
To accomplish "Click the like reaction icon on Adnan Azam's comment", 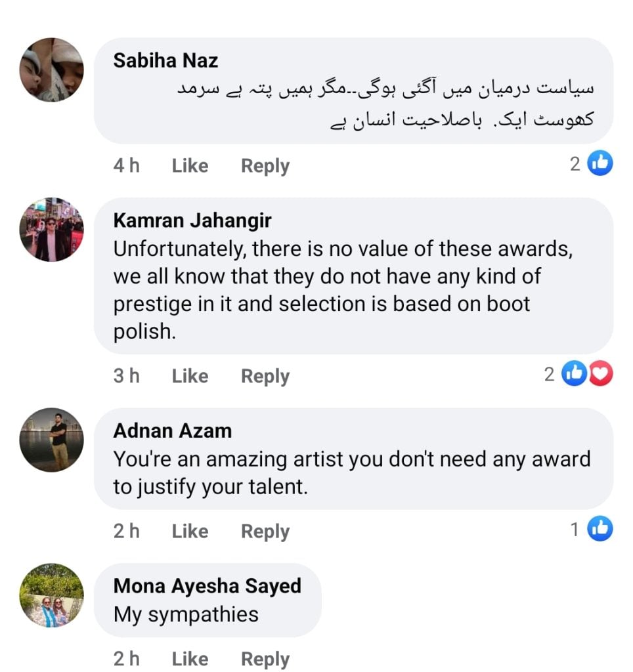I will tap(600, 528).
